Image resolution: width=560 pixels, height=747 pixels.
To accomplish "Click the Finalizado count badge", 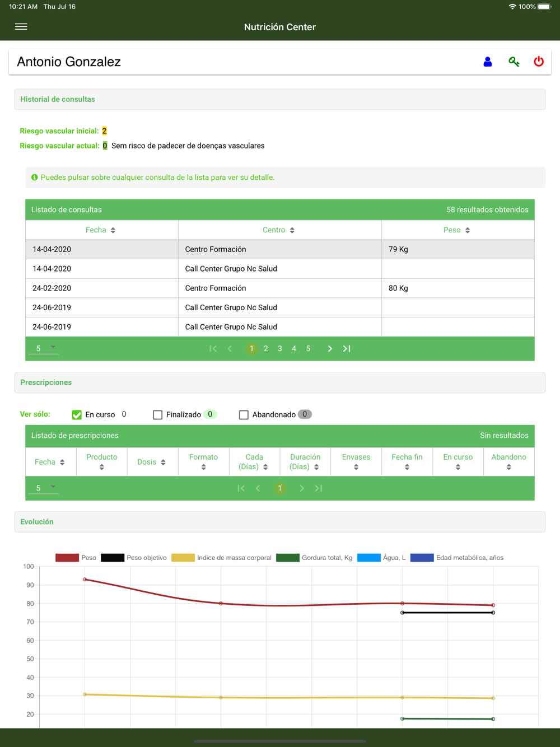I will (x=210, y=414).
